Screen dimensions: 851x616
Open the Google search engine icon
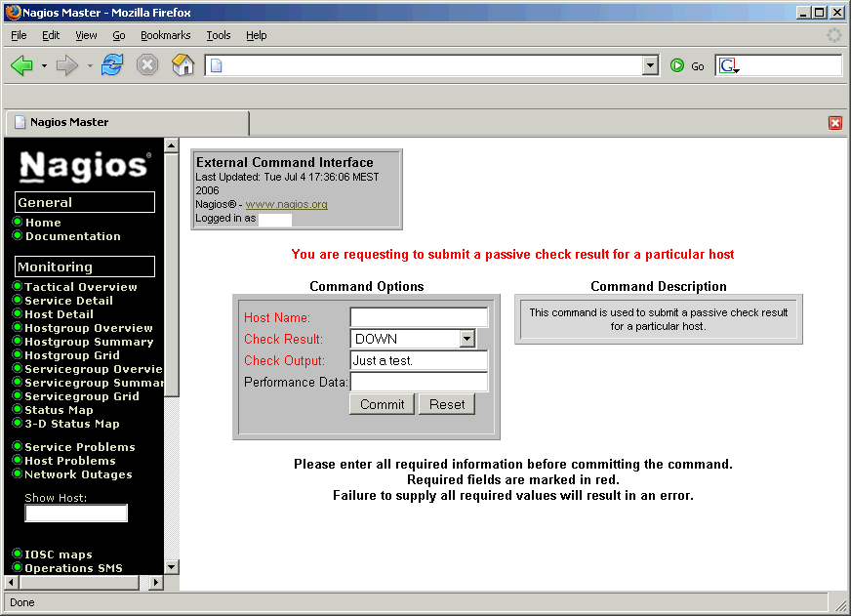point(728,65)
